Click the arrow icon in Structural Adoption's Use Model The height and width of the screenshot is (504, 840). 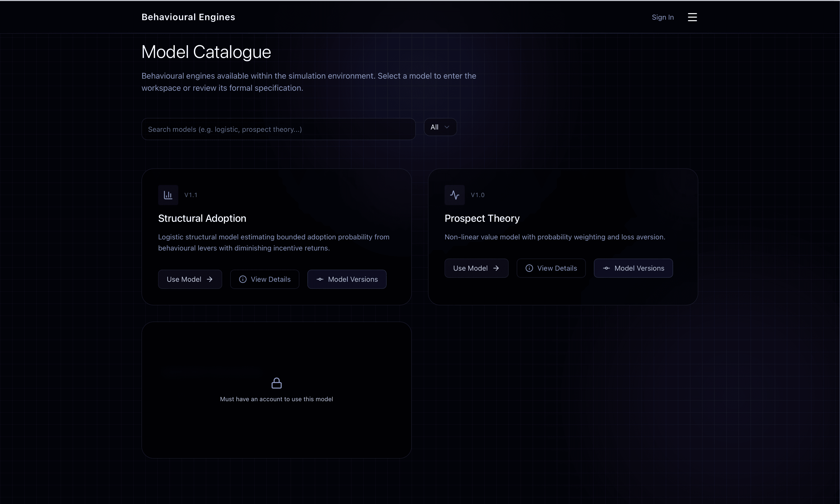[x=210, y=279]
